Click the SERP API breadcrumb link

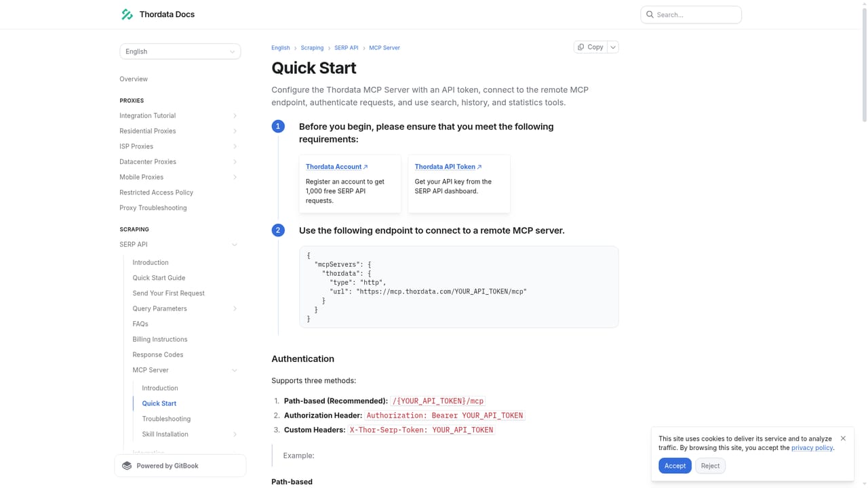(346, 48)
